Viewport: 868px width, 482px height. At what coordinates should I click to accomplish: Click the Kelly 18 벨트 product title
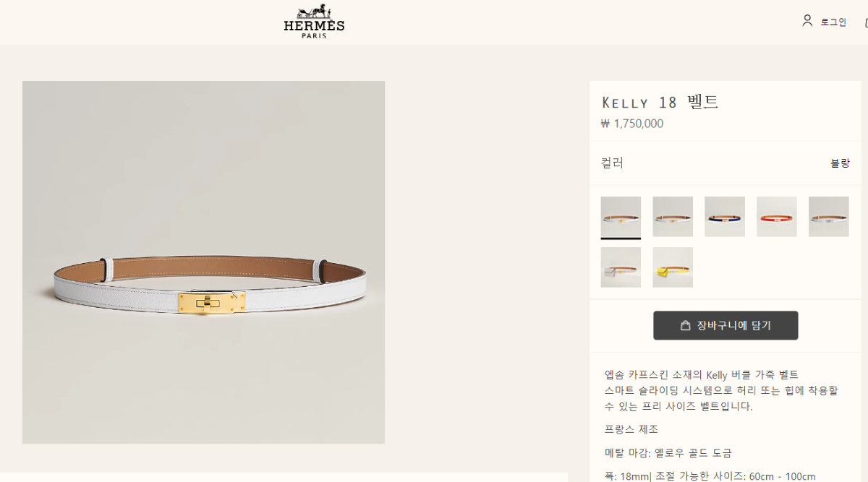click(x=660, y=102)
